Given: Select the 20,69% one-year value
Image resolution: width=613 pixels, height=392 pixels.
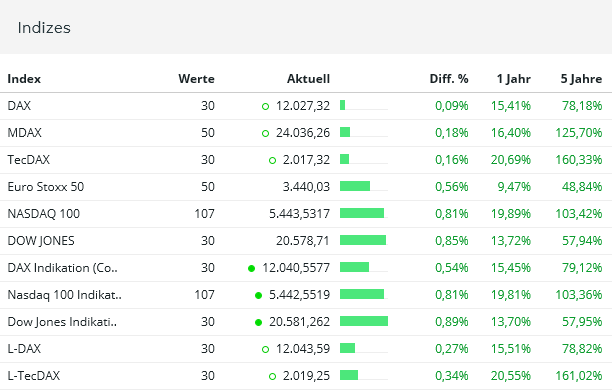Looking at the screenshot, I should point(511,160).
